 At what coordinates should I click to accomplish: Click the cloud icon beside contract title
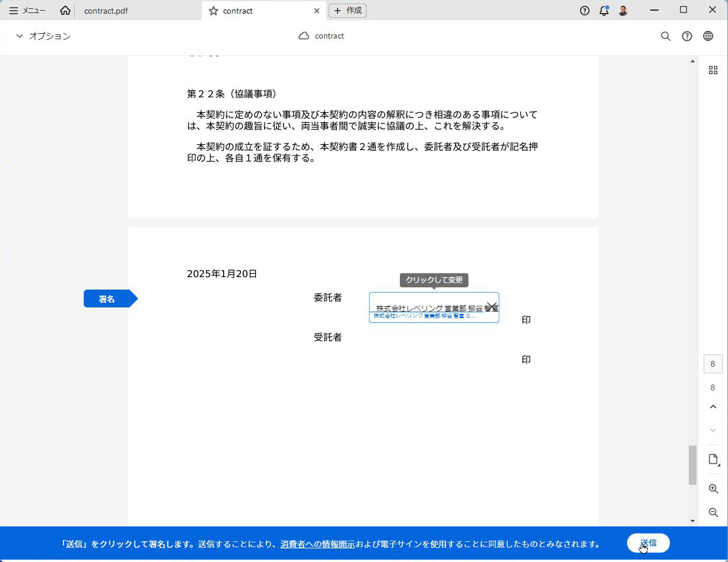pos(304,36)
